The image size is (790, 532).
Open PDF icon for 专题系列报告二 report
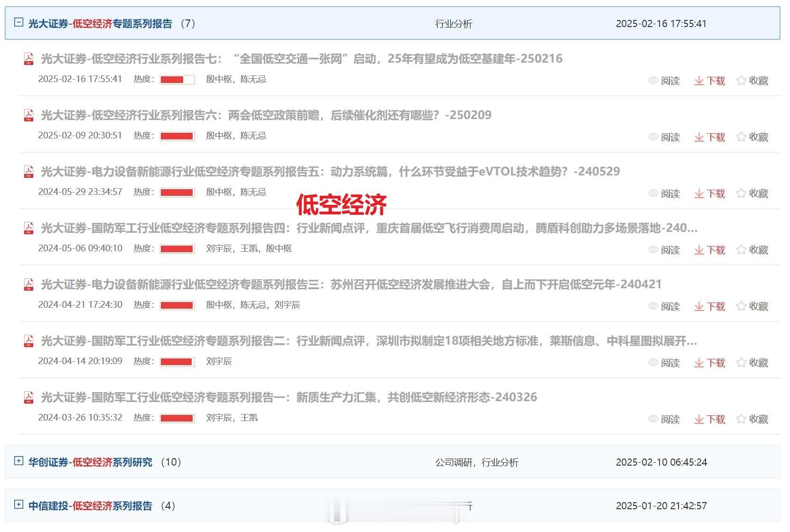tap(29, 341)
